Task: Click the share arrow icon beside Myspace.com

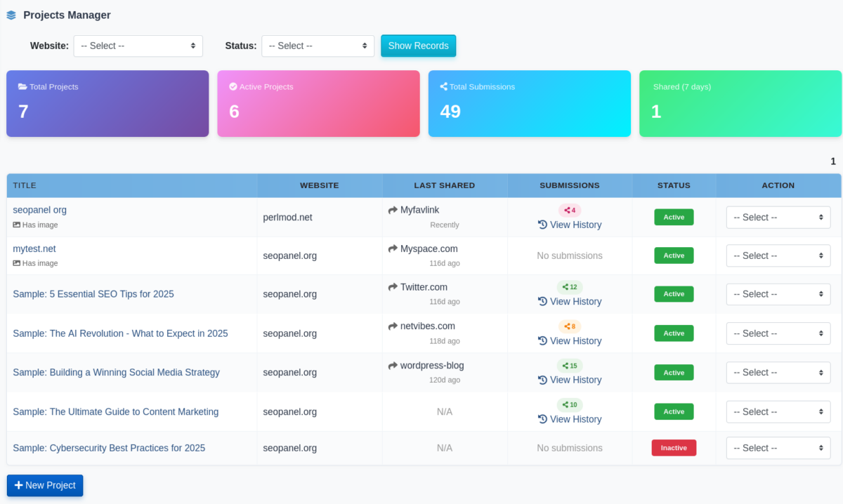Action: [x=393, y=248]
